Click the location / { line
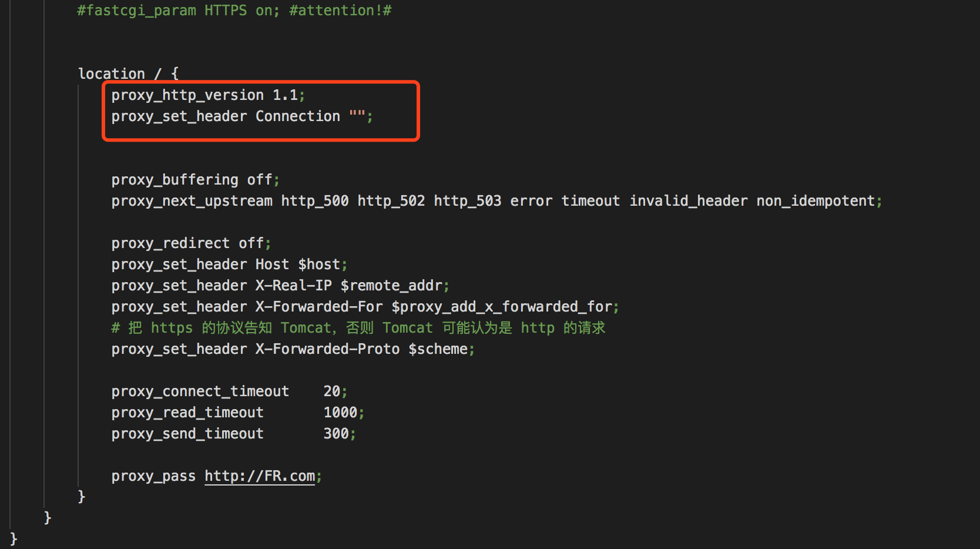The width and height of the screenshot is (980, 549). click(128, 74)
